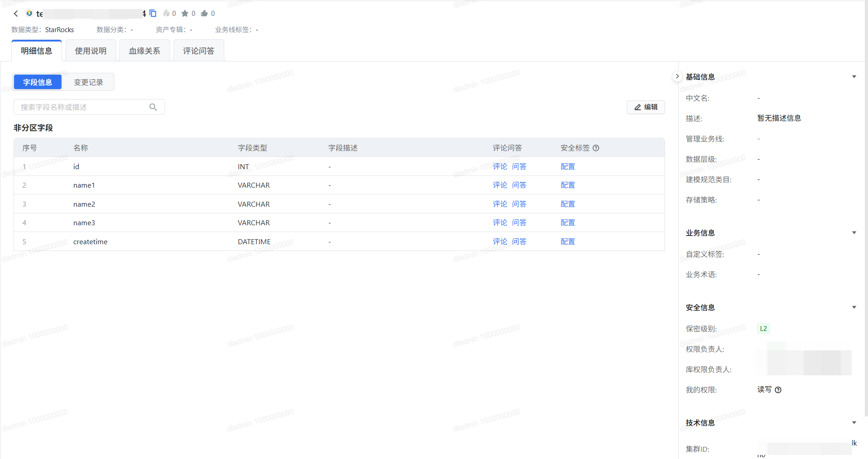Click the back arrow icon
This screenshot has height=459, width=868.
[x=16, y=14]
